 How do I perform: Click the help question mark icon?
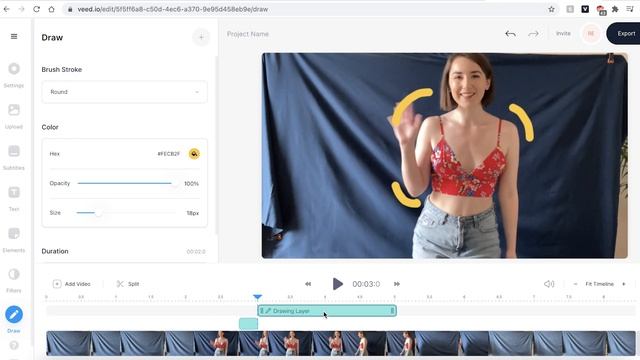tap(14, 345)
